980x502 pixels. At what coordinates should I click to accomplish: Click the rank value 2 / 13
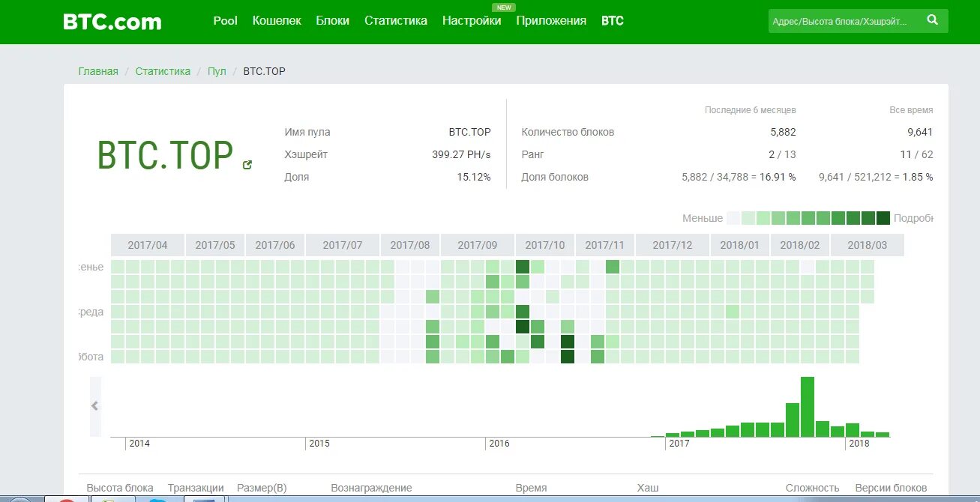782,154
